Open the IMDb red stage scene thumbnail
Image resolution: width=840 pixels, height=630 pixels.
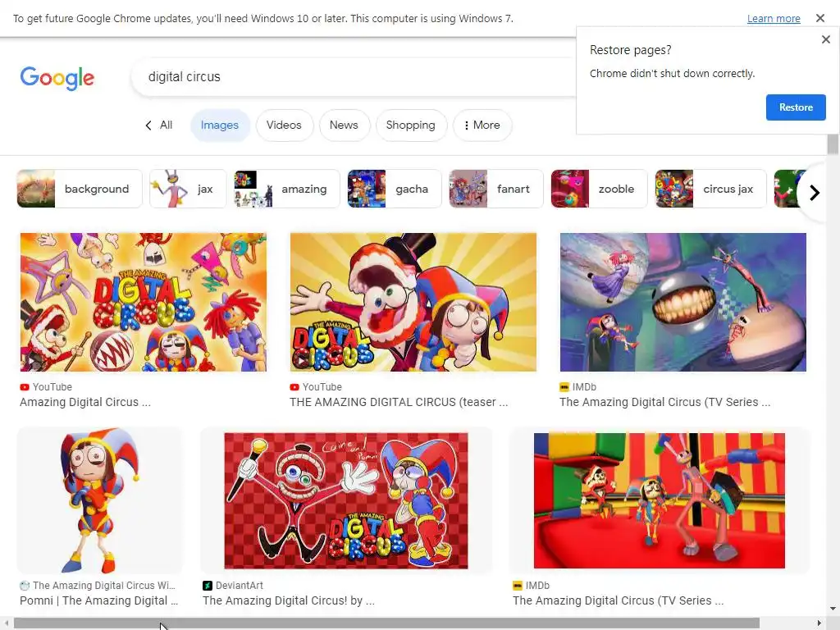click(x=660, y=500)
